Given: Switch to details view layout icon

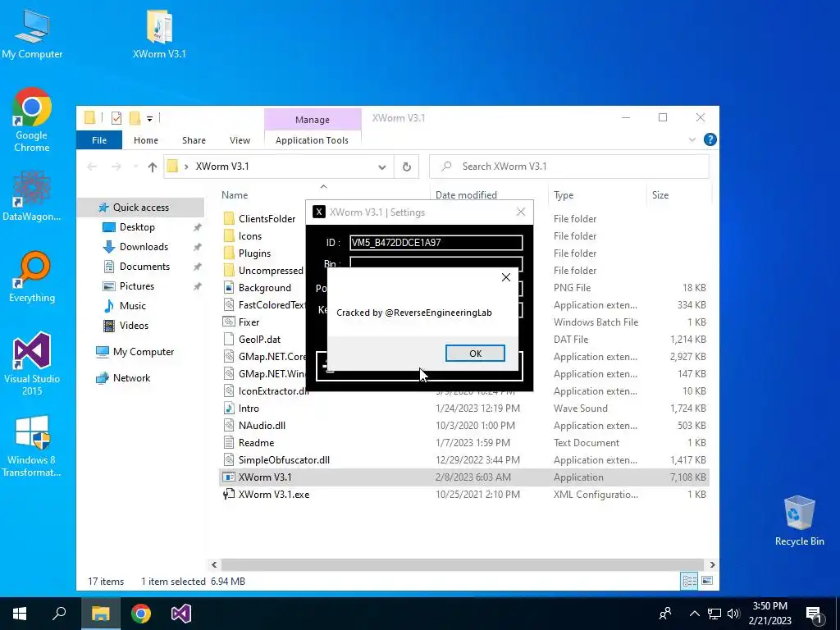Looking at the screenshot, I should (689, 582).
